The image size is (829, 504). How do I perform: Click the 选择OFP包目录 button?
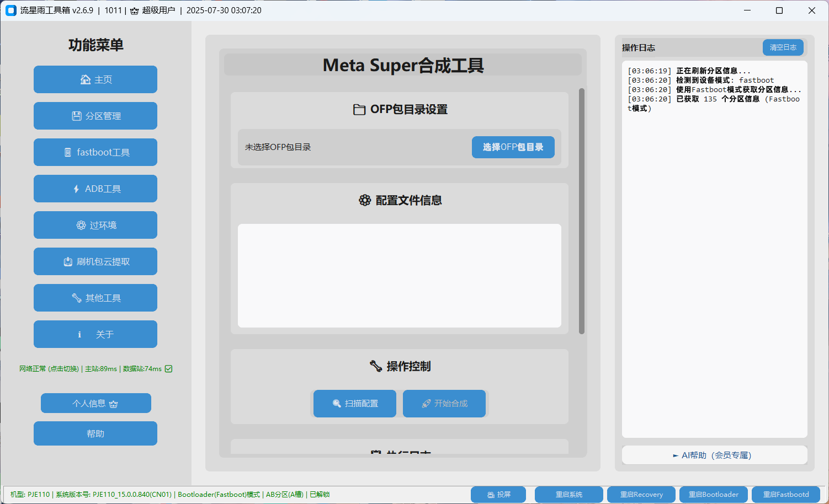click(x=513, y=147)
